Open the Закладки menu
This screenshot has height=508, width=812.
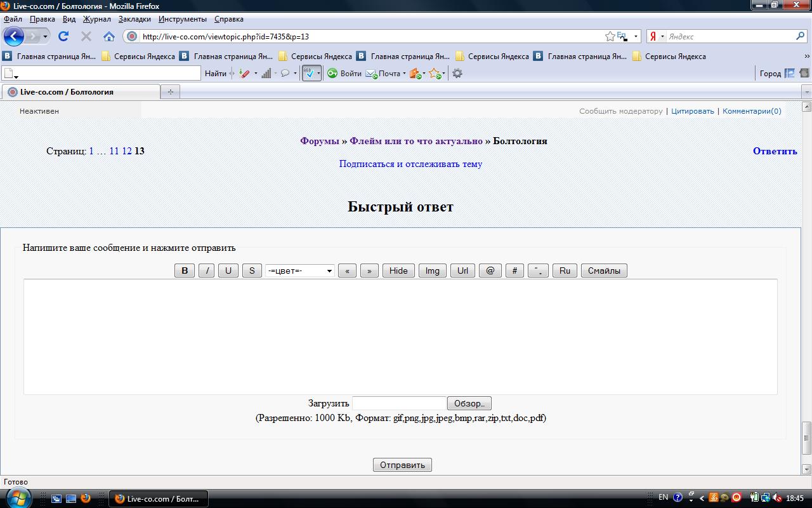pos(134,19)
